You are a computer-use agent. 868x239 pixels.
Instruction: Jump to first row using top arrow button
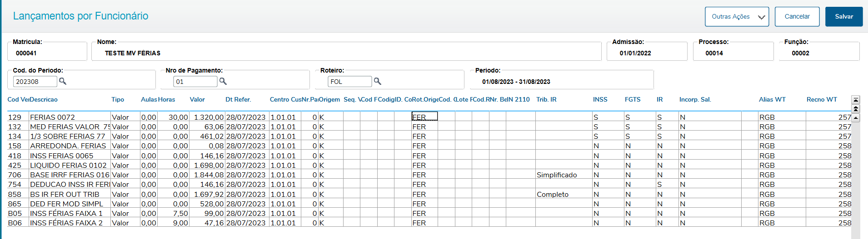856,100
